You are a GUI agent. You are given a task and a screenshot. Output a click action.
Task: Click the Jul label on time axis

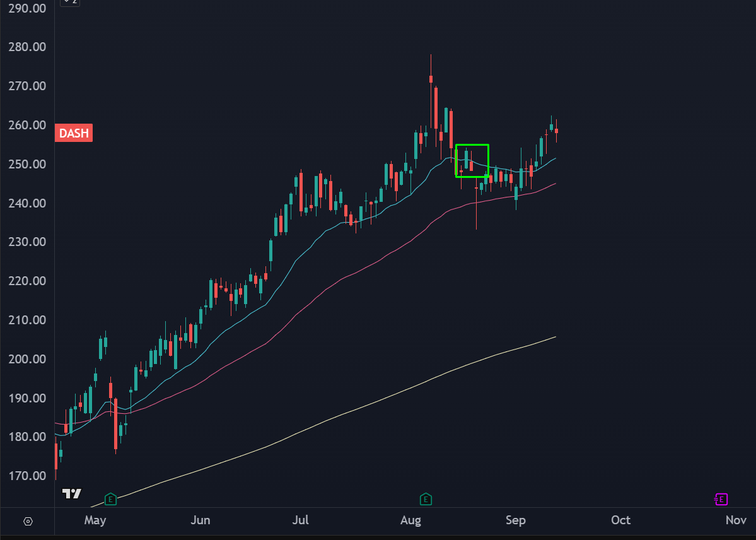pos(300,520)
